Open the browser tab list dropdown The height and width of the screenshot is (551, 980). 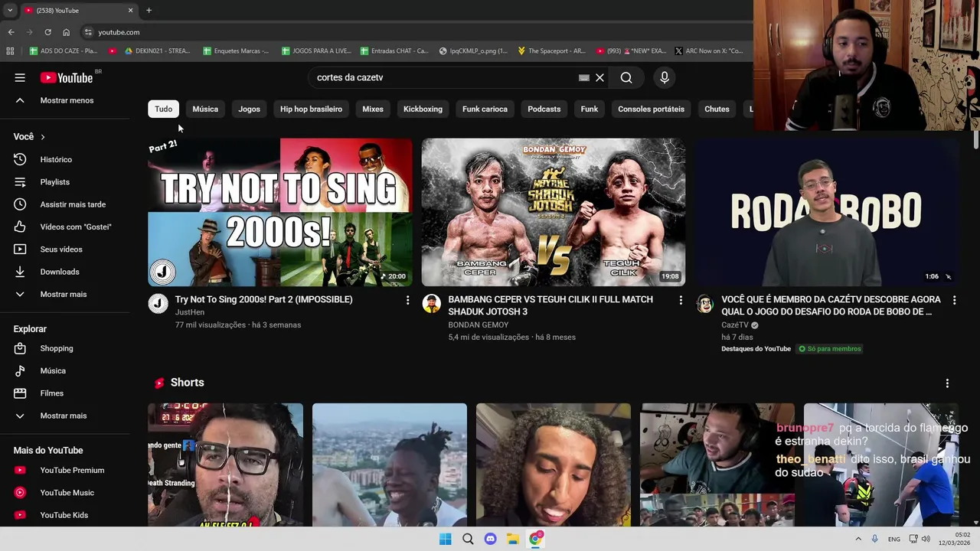click(x=9, y=10)
